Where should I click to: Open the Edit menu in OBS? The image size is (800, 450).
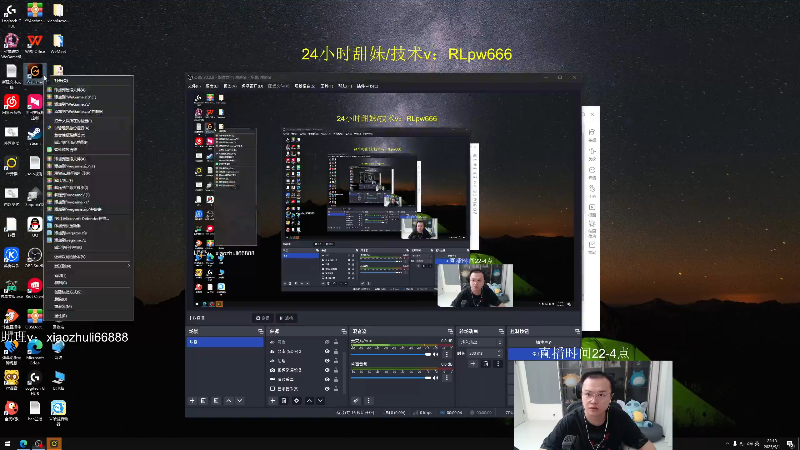(x=211, y=86)
